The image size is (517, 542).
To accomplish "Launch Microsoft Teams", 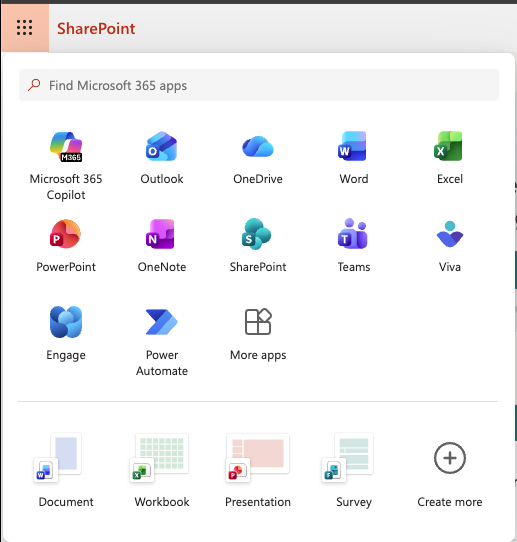I will [x=354, y=245].
